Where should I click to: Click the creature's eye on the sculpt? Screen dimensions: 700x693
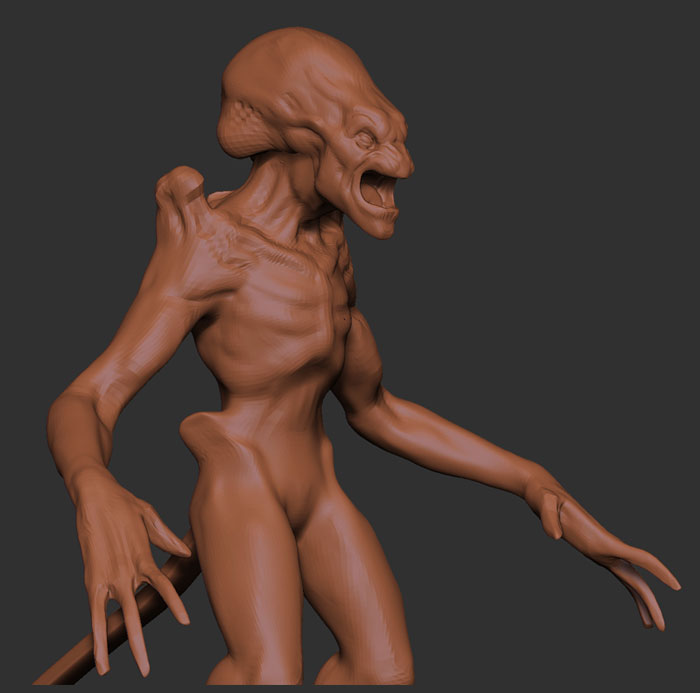tap(364, 139)
